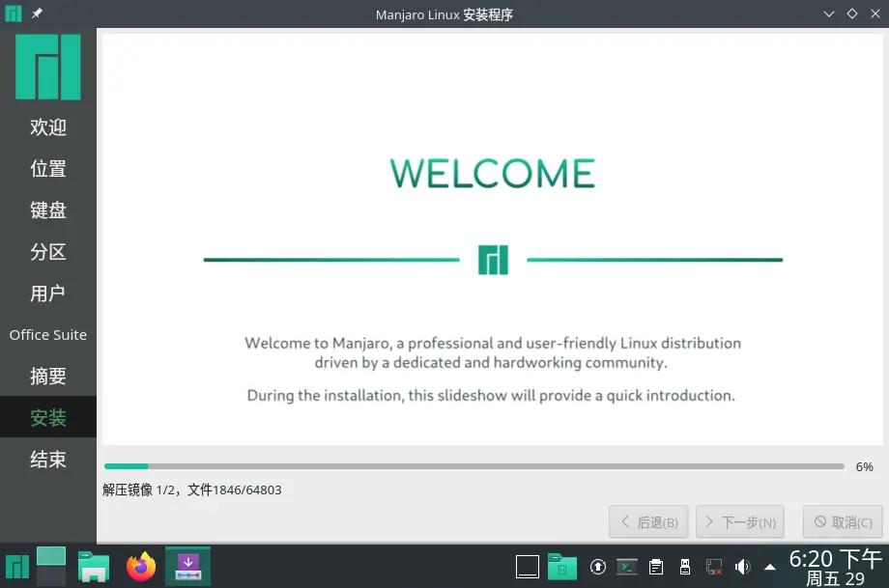Click the installation progress bar
Viewport: 889px width, 588px height.
(473, 466)
